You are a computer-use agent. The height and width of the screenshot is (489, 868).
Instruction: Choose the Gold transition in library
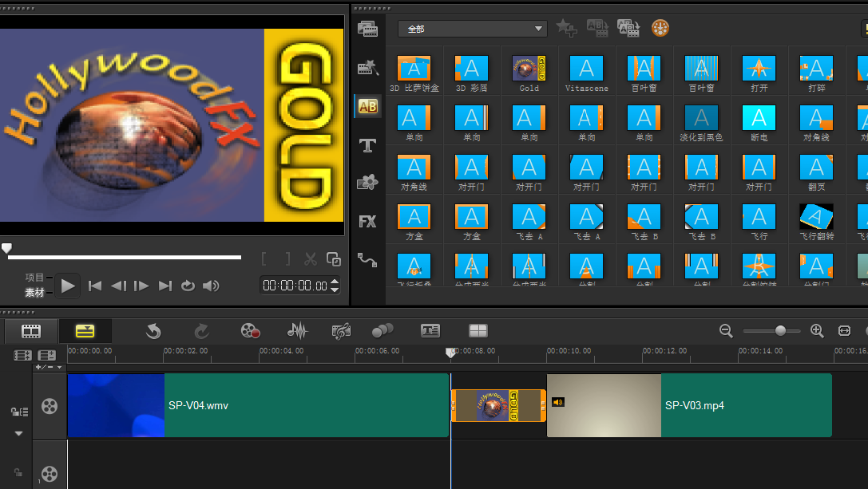coord(529,73)
